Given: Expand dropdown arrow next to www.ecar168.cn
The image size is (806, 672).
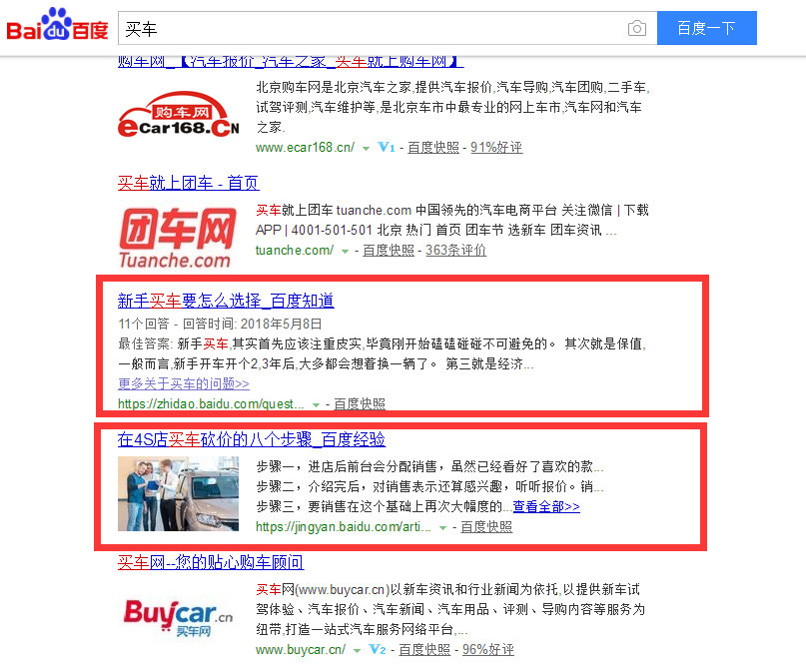Looking at the screenshot, I should tap(366, 149).
